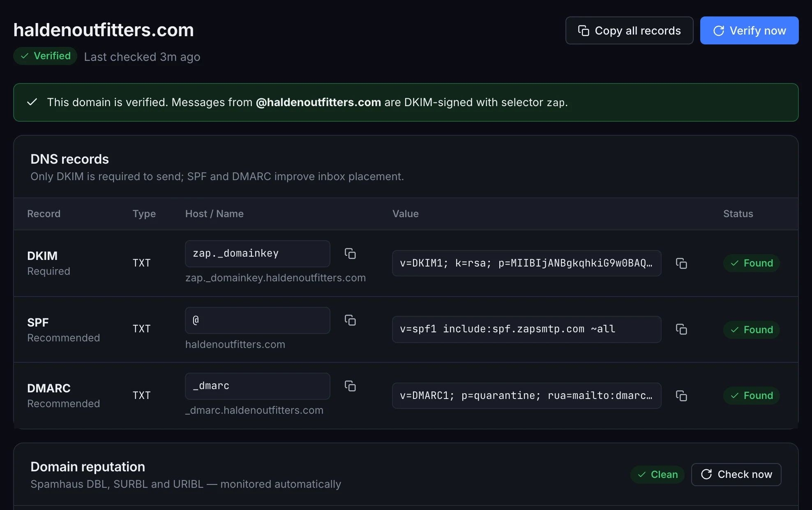Click the Type column header
This screenshot has height=510, width=812.
pos(144,214)
